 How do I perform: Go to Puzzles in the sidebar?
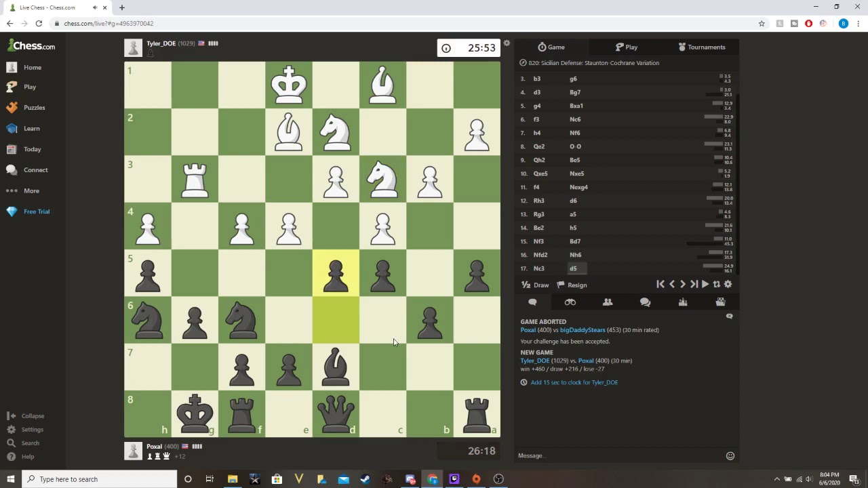26,107
